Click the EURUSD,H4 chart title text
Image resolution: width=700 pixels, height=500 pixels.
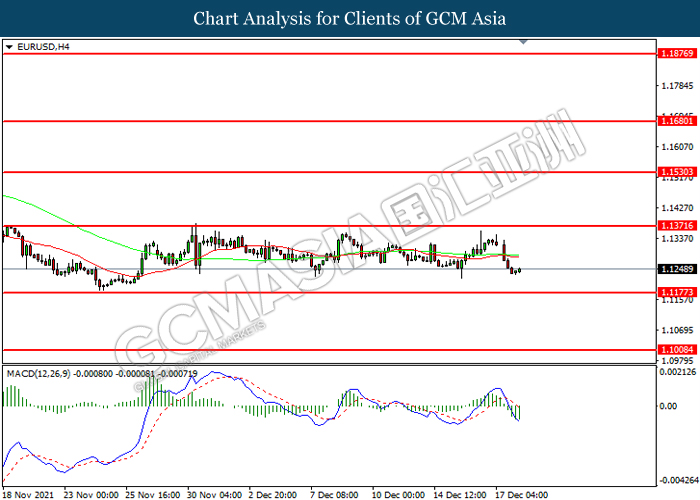point(43,47)
